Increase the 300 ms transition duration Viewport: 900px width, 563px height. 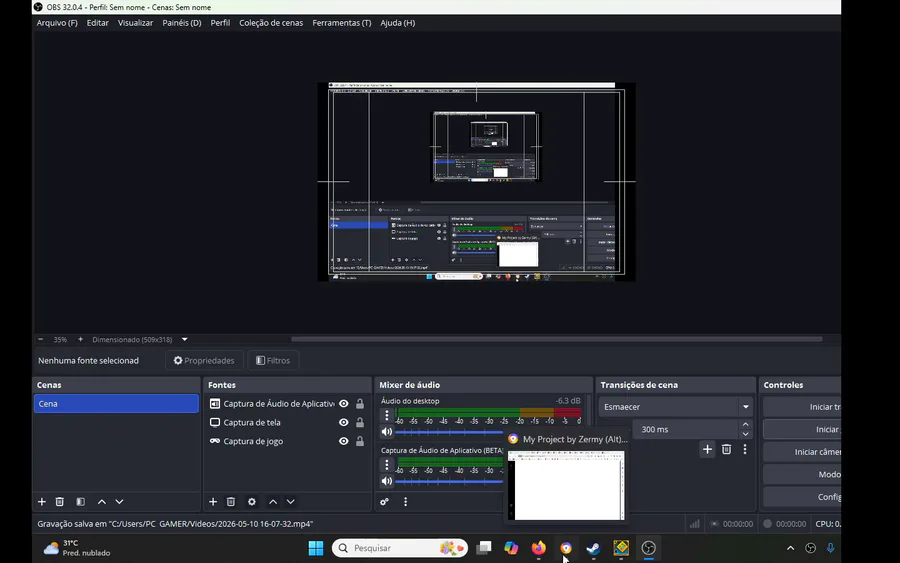point(745,424)
